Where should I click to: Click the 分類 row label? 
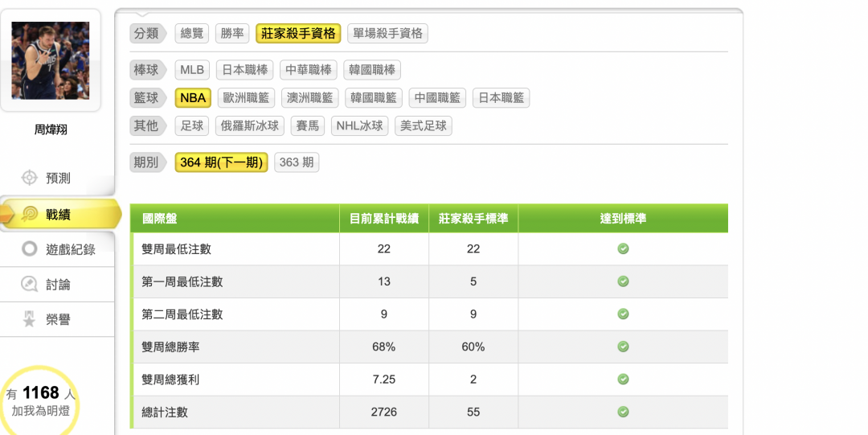tap(147, 33)
